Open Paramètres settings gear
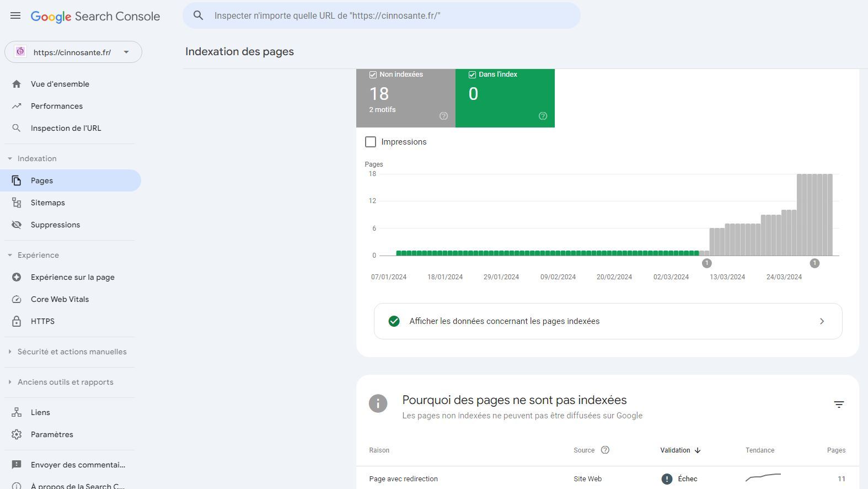Viewport: 868px width, 489px height. tap(52, 434)
